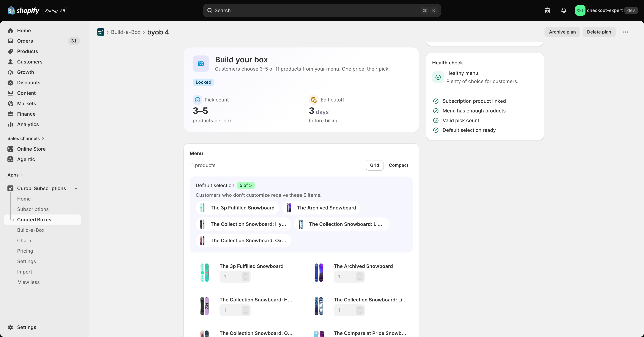644x337 pixels.
Task: Click The Collection Snowboard: Ox... chip
Action: point(243,241)
